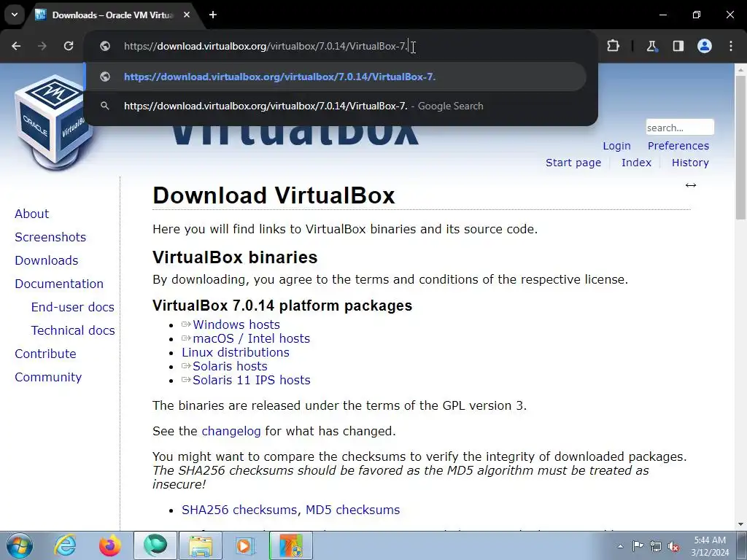Open the installer shield taskbar icon
Viewport: 747px width, 560px height.
(x=291, y=545)
